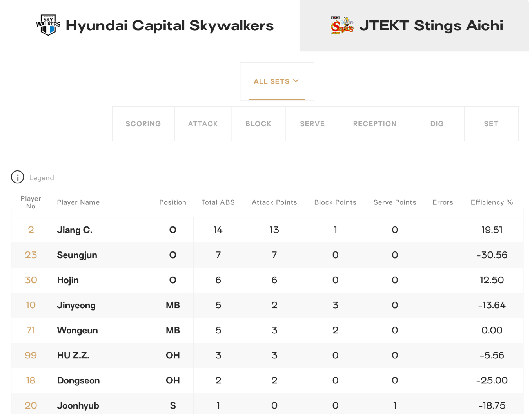Select the JTEKT Stings Aichi team tab
This screenshot has height=414, width=532.
(414, 25)
